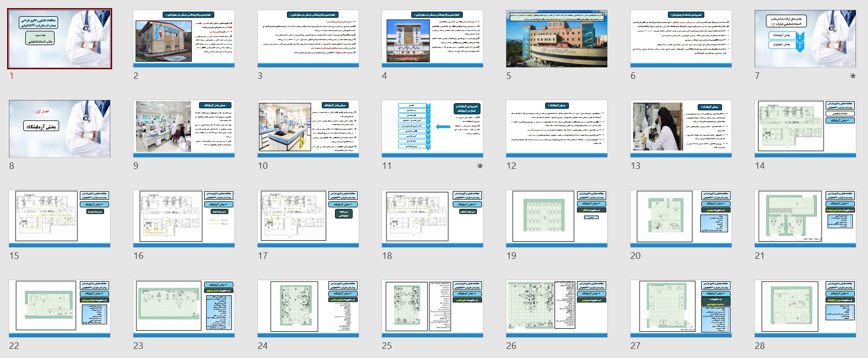Select slide 5 full hospital photo thumbnail
The image size is (868, 358).
pyautogui.click(x=557, y=39)
